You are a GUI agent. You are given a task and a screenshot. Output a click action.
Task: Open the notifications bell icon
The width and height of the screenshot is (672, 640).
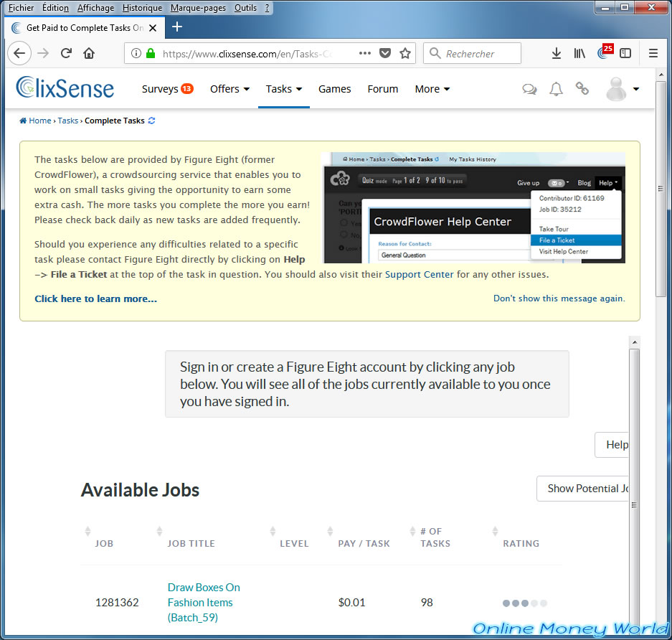pyautogui.click(x=556, y=89)
